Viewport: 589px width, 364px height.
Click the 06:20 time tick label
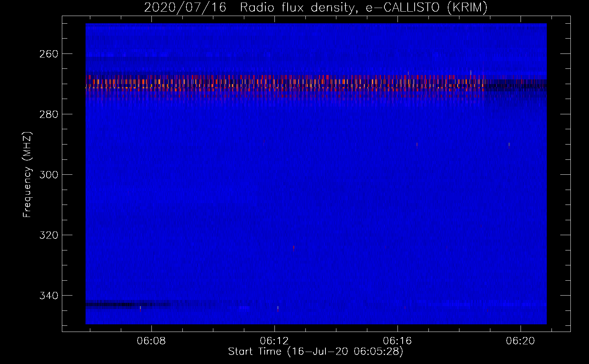pos(521,341)
